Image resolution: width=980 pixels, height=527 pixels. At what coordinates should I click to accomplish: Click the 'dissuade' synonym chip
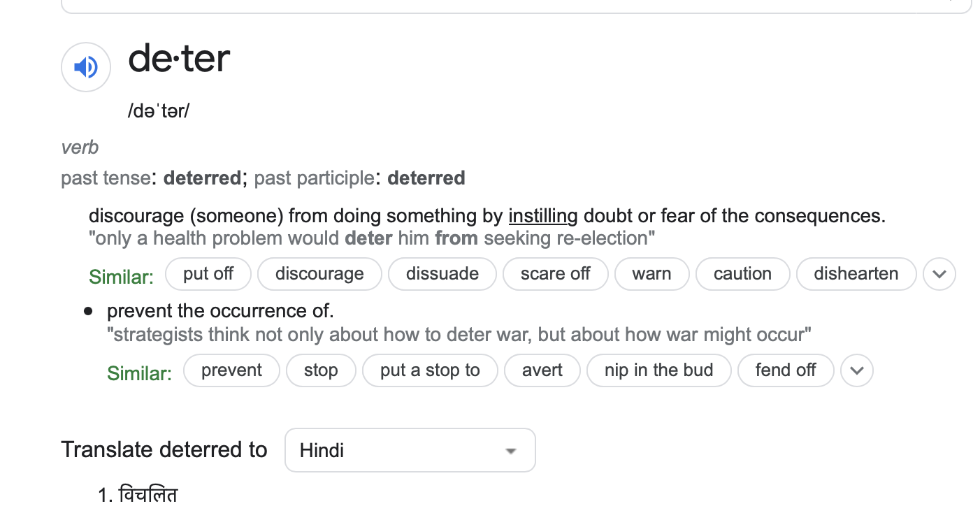coord(442,274)
